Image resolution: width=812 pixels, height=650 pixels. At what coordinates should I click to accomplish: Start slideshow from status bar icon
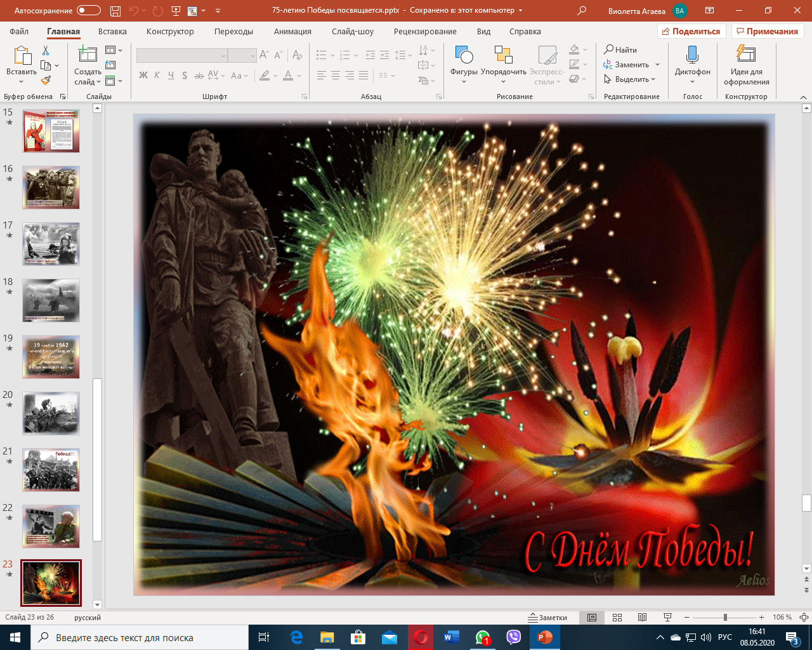pos(667,617)
